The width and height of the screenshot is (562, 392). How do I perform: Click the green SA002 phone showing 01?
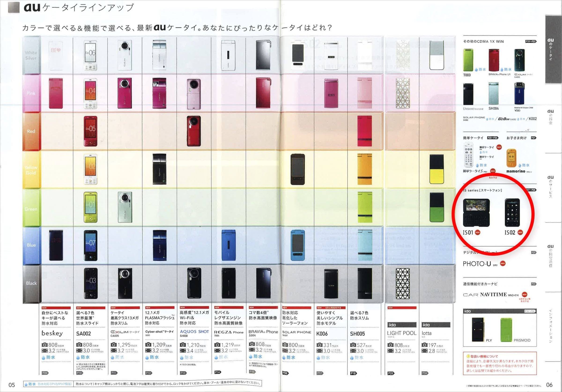91,207
